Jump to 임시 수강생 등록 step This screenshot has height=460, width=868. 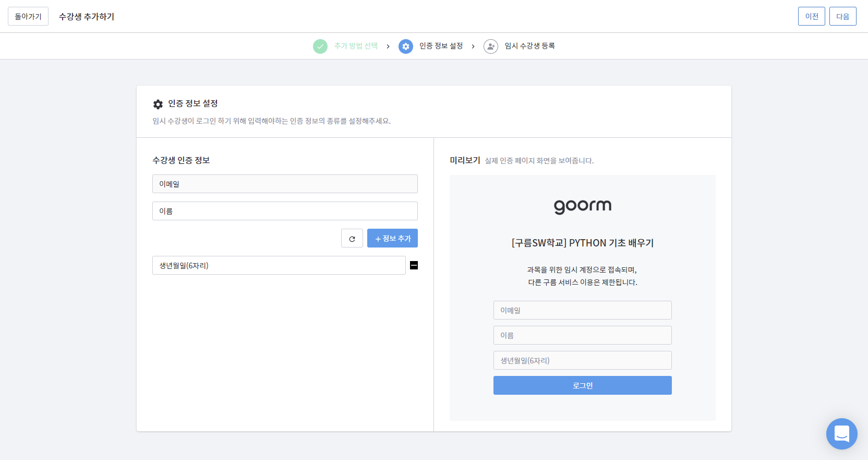pos(529,46)
